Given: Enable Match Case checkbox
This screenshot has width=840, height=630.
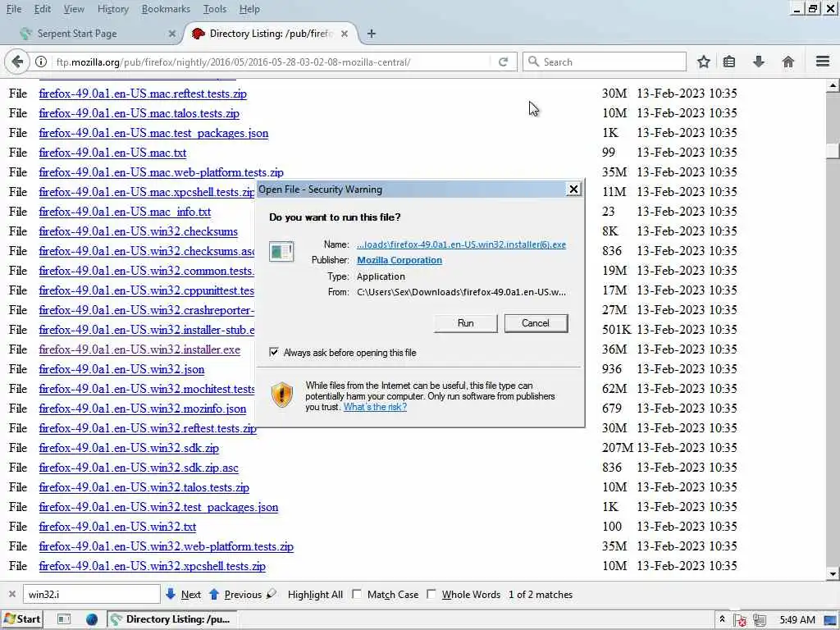Looking at the screenshot, I should point(357,594).
